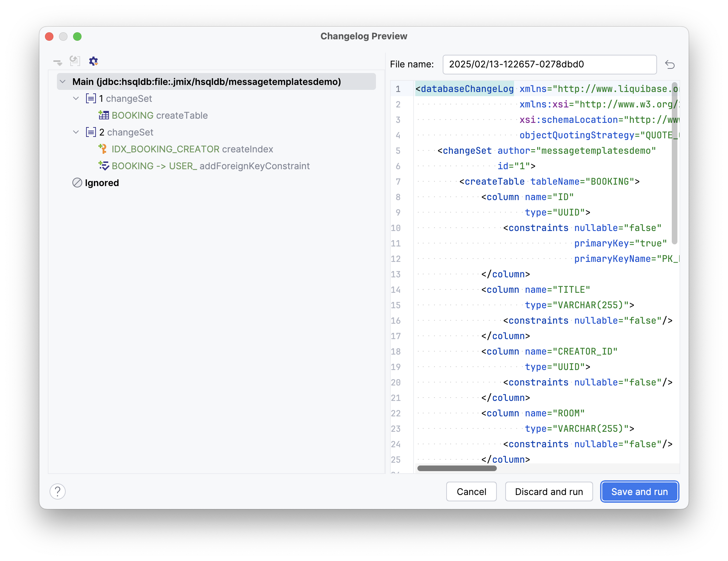Click the Ignored section slash icon
This screenshot has height=561, width=728.
(77, 183)
